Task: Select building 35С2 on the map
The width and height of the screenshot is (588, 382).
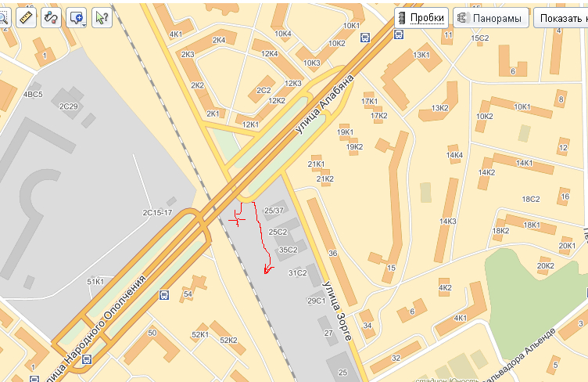Action: (288, 250)
